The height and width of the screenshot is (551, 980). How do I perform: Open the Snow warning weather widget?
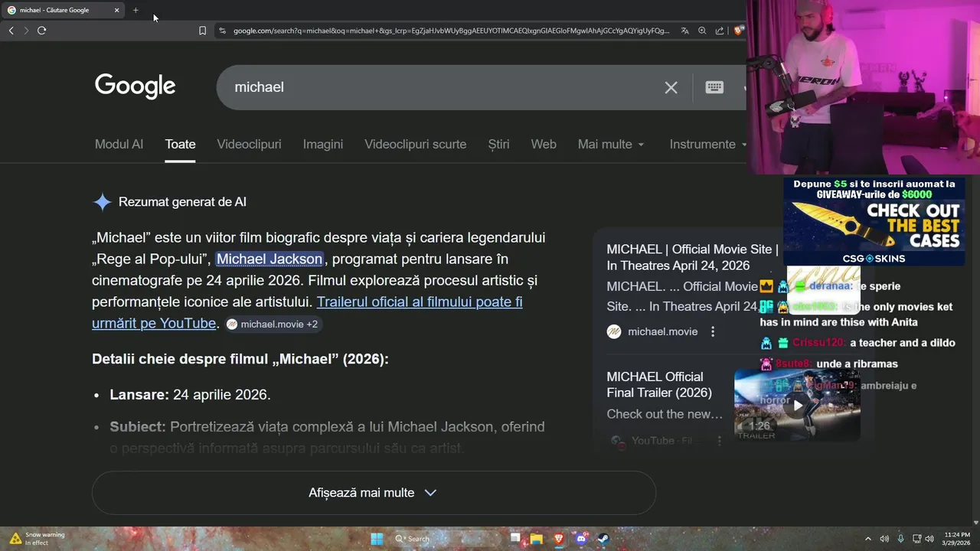pos(37,539)
